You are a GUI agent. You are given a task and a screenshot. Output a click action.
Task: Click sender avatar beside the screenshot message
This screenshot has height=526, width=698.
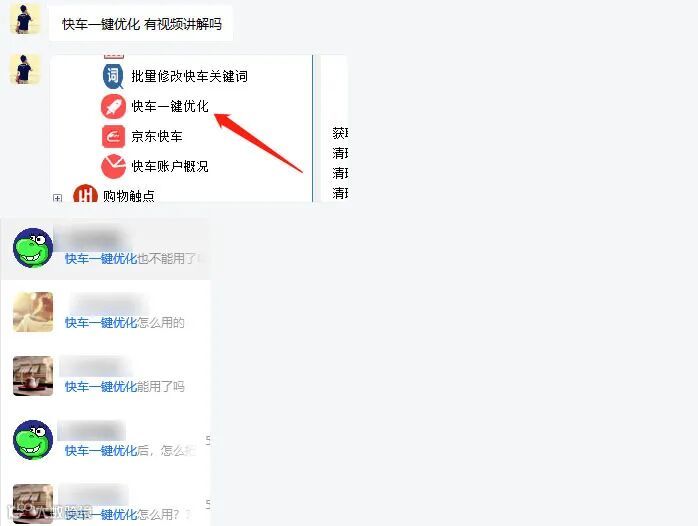coord(25,69)
